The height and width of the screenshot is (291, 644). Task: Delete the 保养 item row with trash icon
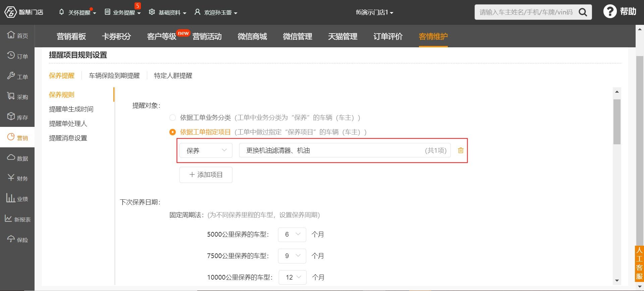(461, 150)
